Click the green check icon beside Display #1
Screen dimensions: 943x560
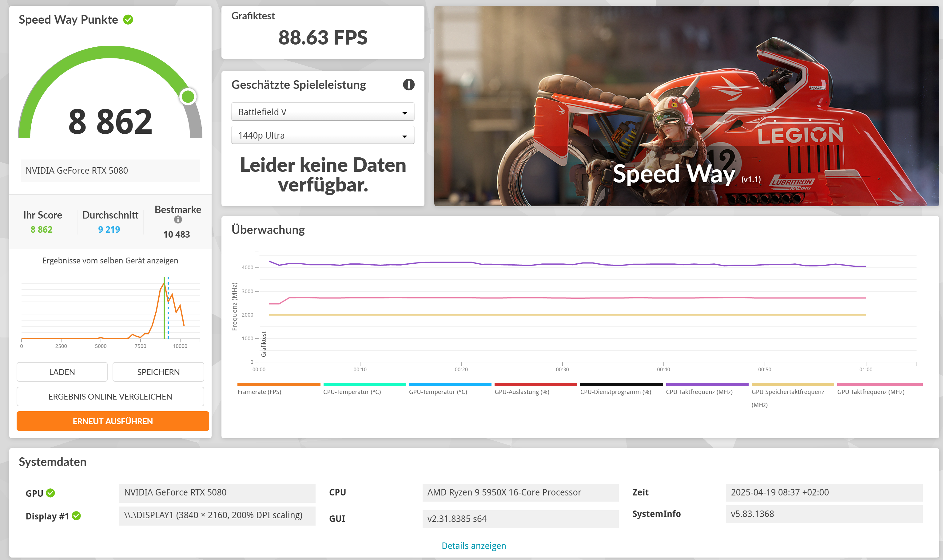[76, 515]
